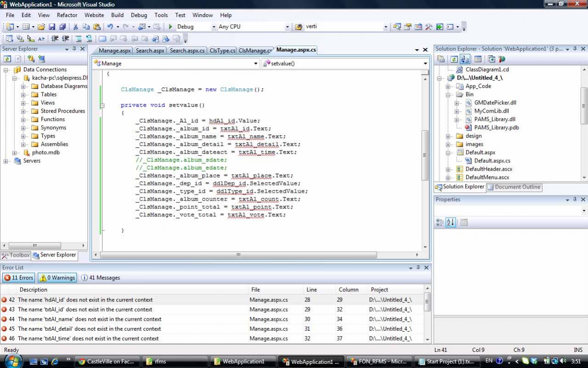Save current file toolbar icon
The image size is (588, 368).
(52, 27)
